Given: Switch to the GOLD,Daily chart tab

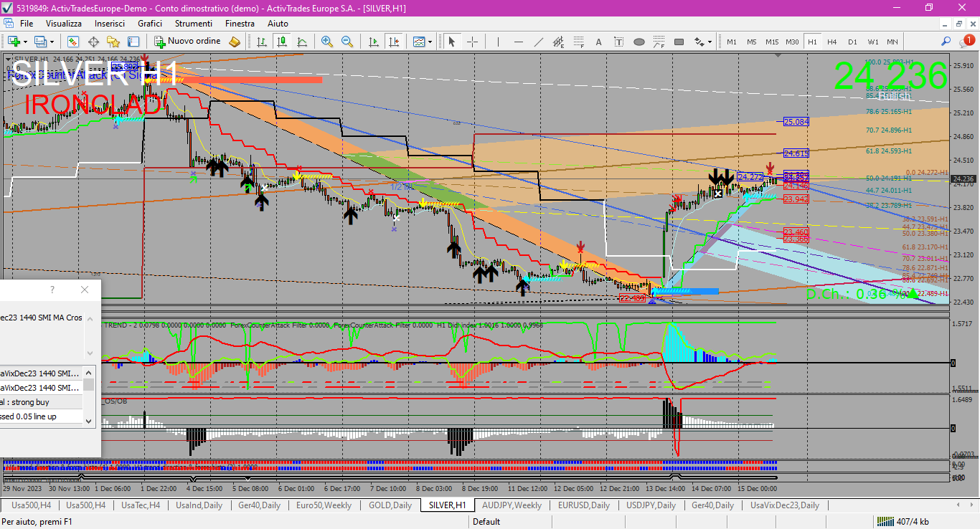Looking at the screenshot, I should click(390, 505).
